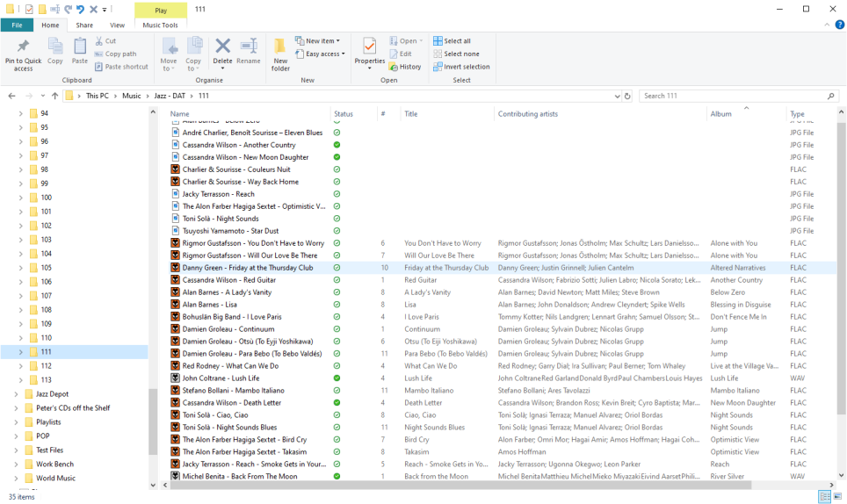The image size is (847, 504).
Task: Switch to details view in status bar
Action: point(825,496)
